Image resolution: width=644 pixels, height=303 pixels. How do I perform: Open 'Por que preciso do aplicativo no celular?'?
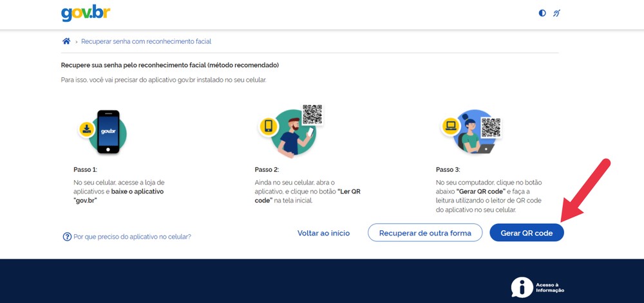(132, 237)
